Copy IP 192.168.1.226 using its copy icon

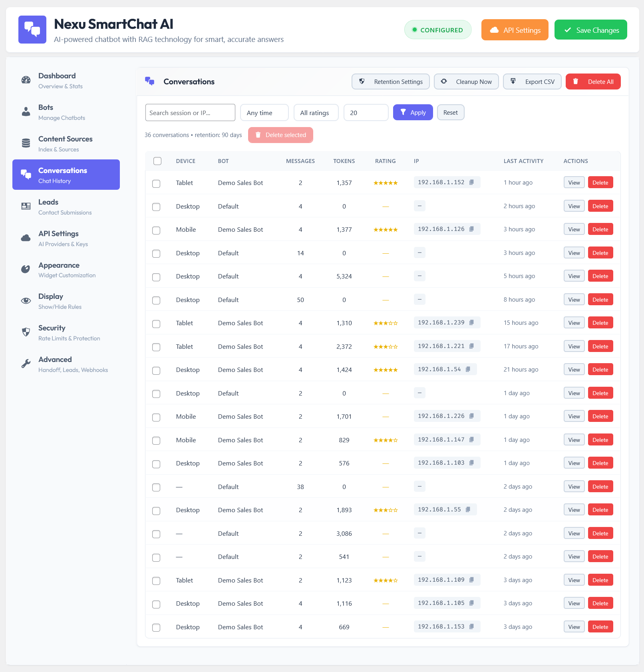(x=471, y=416)
